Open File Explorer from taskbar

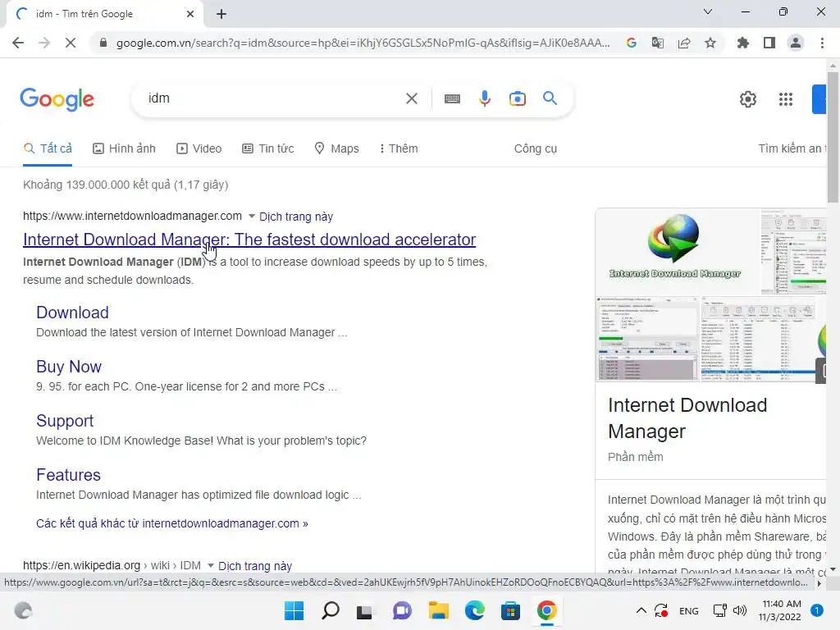[x=438, y=610]
